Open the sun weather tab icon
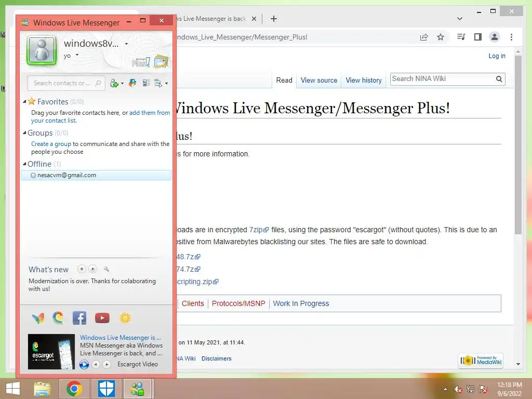This screenshot has height=399, width=532. [125, 318]
